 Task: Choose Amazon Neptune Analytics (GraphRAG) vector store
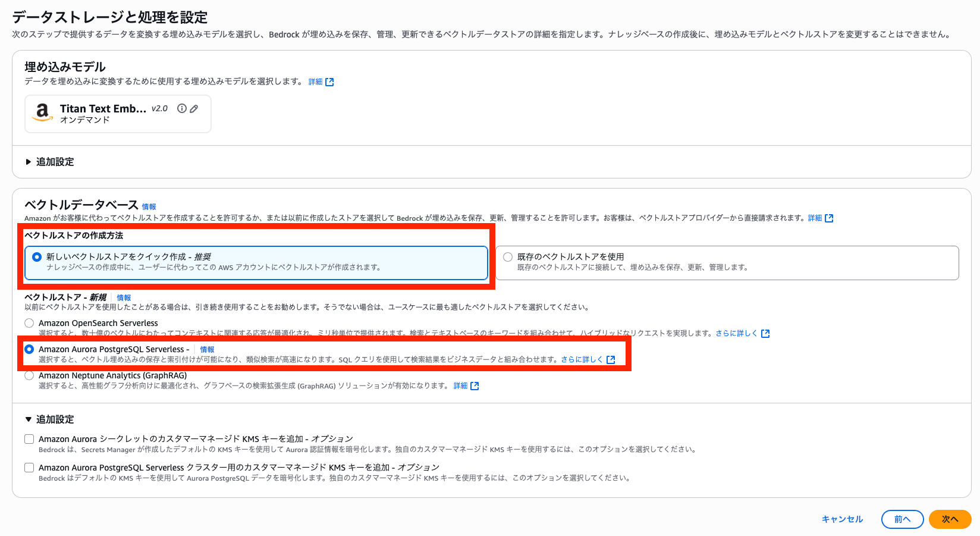[29, 375]
